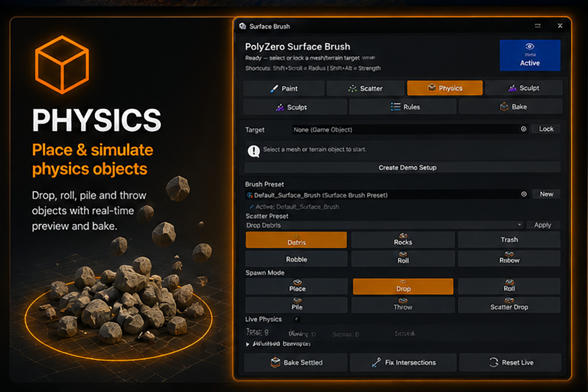Open the Rules list icon
This screenshot has width=588, height=392.
click(395, 106)
